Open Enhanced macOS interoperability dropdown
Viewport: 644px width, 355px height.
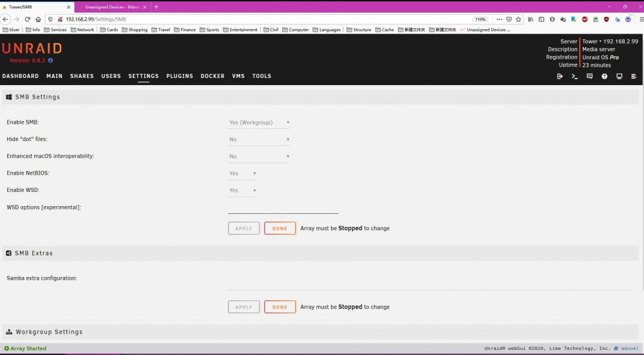[x=259, y=156]
